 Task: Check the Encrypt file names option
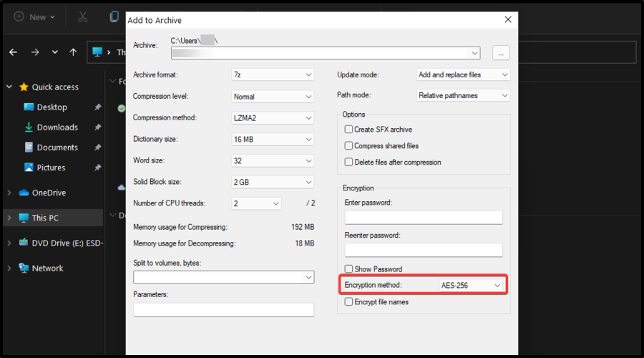pyautogui.click(x=348, y=302)
